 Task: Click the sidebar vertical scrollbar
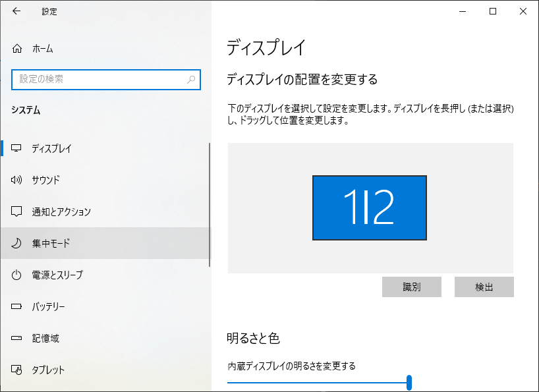210,205
